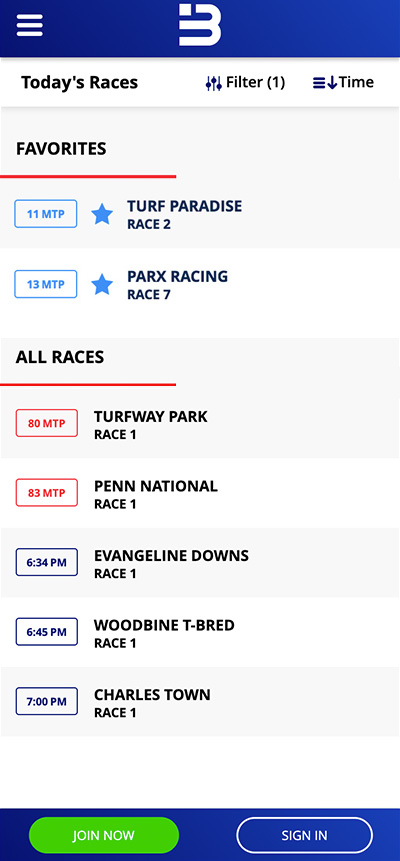Tap the BetAmerica B logo

[200, 24]
